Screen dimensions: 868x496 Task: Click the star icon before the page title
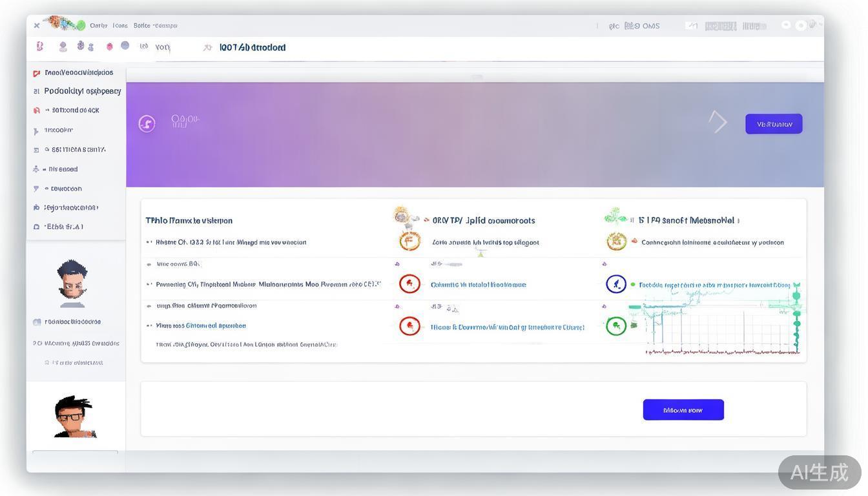[207, 47]
